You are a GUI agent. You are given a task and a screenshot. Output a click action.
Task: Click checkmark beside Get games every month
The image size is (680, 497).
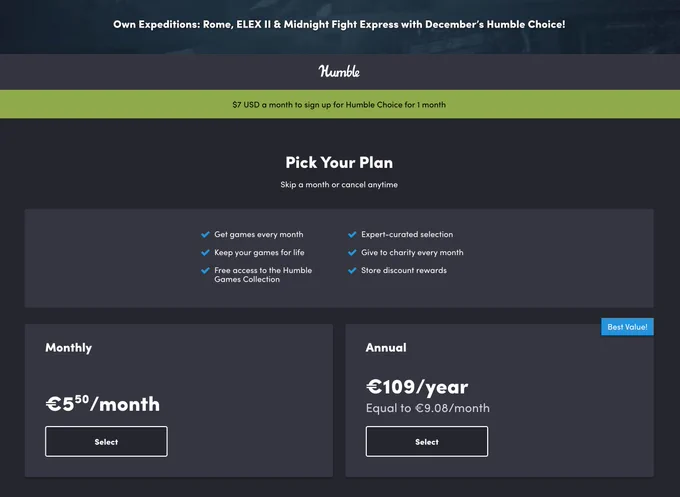206,235
